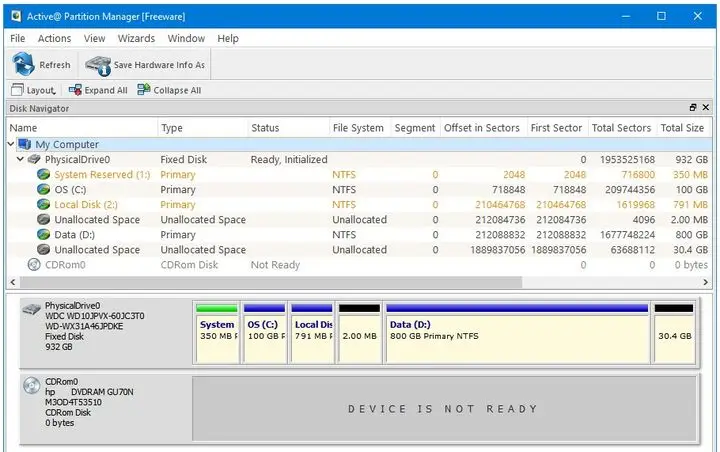Click the horizontal scrollbar left arrow

click(x=12, y=282)
